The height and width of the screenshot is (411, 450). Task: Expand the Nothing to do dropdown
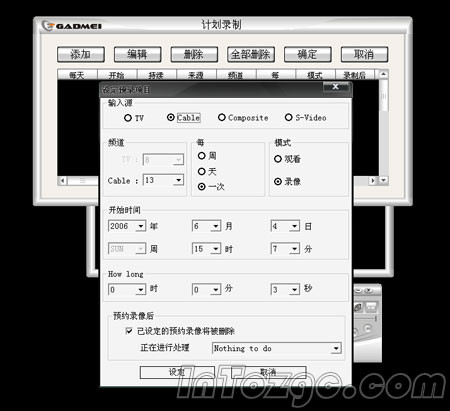(x=336, y=348)
